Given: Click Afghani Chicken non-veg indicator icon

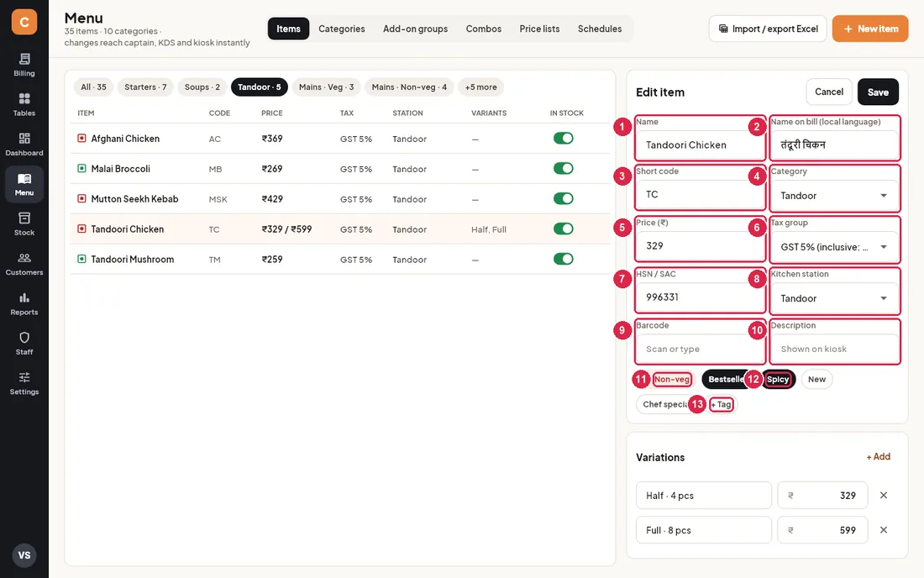Looking at the screenshot, I should [82, 139].
